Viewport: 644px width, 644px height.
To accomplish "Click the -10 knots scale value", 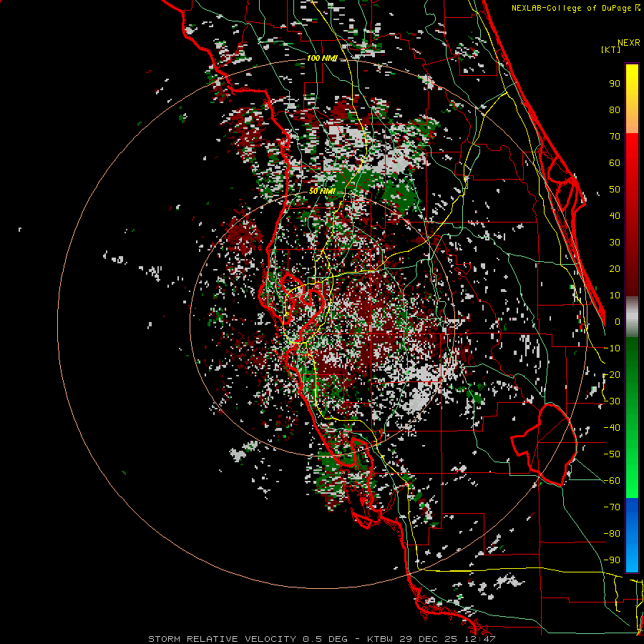I will tap(612, 348).
